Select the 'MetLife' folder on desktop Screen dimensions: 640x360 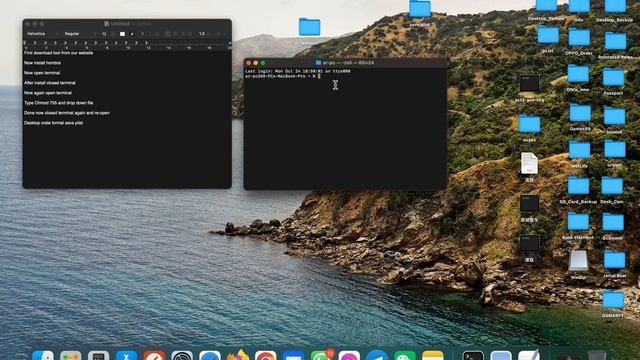579,150
